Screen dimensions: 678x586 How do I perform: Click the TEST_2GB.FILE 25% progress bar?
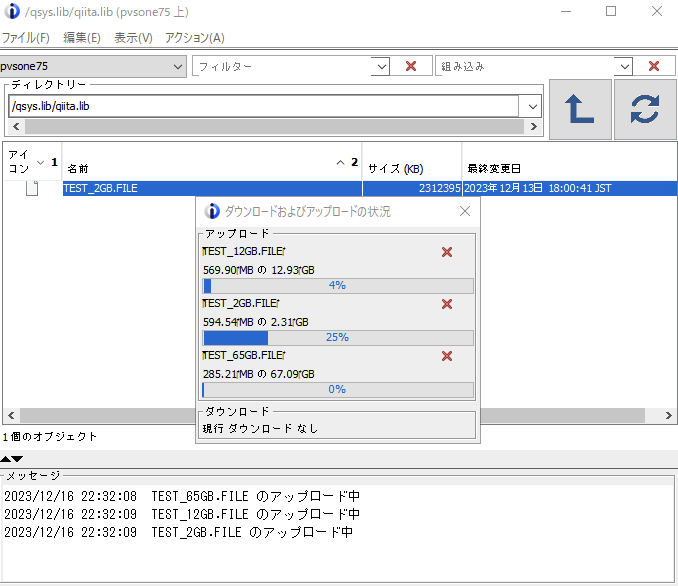pos(338,337)
